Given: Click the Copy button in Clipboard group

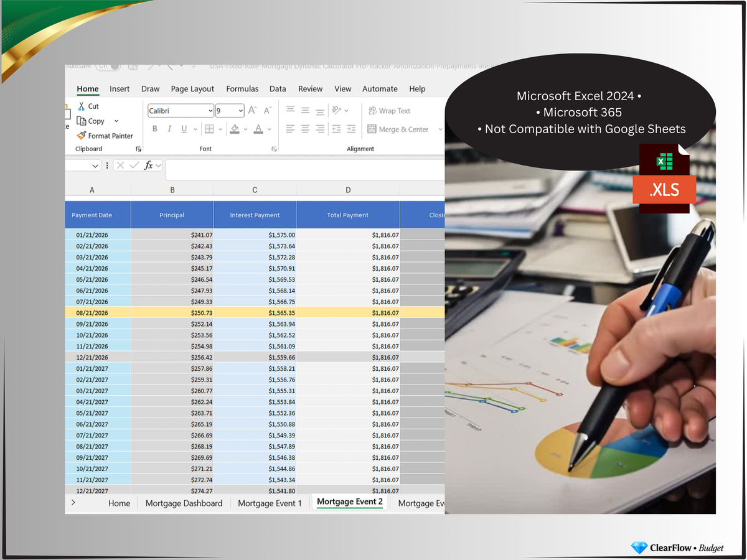Looking at the screenshot, I should pos(91,121).
